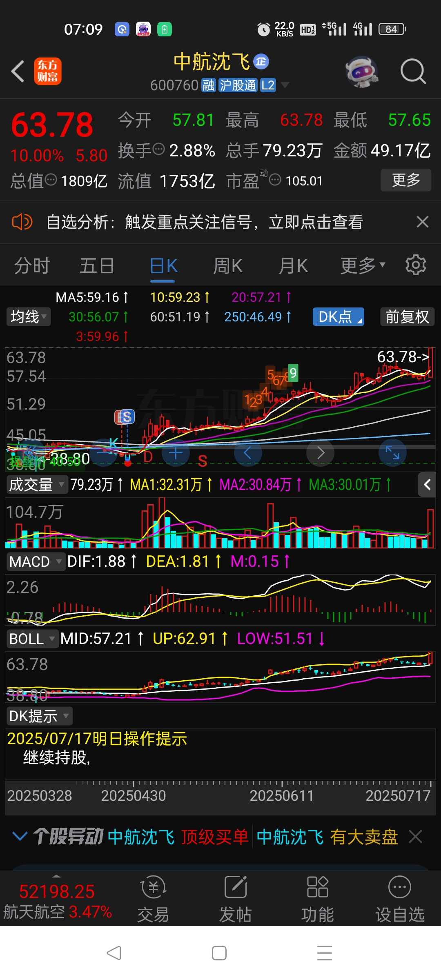This screenshot has width=441, height=980.
Task: Tap Android recent apps button
Action: coord(325,953)
